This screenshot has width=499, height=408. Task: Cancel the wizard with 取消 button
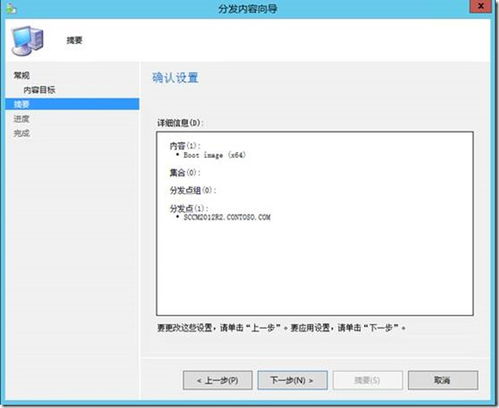pos(443,380)
